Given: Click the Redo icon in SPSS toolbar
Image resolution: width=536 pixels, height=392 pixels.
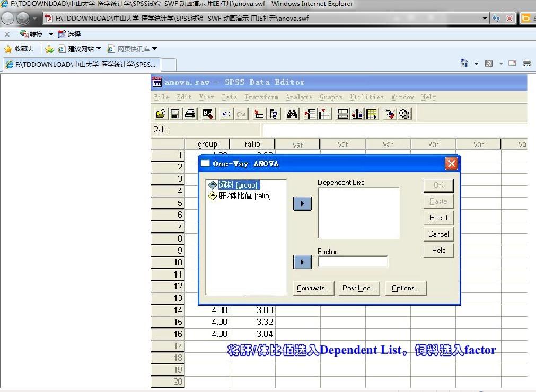Looking at the screenshot, I should 241,114.
